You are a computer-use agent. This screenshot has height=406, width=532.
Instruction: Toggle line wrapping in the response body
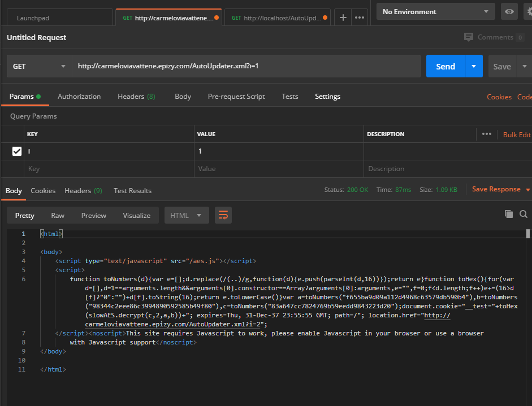coord(223,215)
